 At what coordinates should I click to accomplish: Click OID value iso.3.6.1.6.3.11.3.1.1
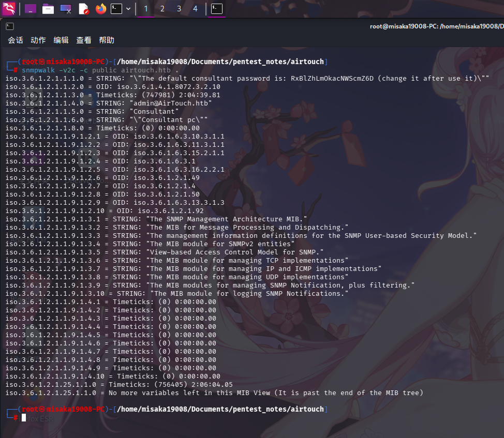click(179, 144)
